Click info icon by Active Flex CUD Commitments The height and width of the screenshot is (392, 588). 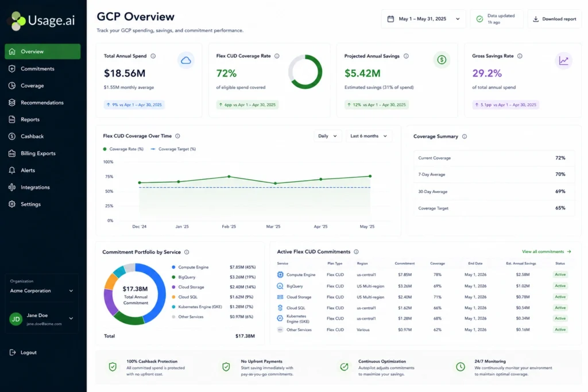pos(356,252)
